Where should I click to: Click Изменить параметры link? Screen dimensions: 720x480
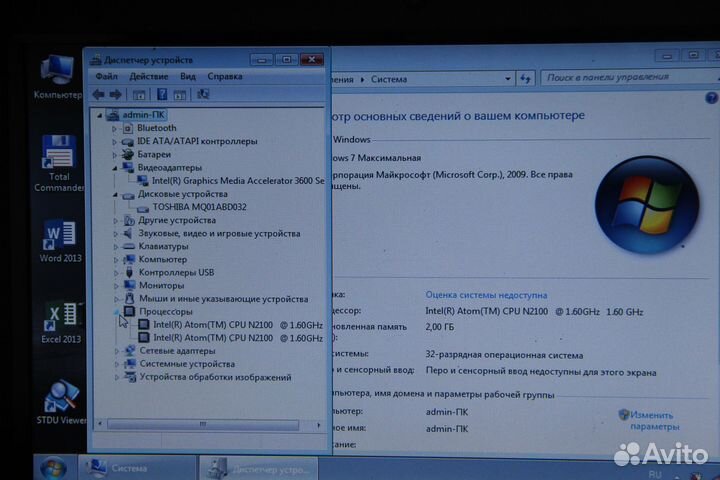[x=654, y=421]
